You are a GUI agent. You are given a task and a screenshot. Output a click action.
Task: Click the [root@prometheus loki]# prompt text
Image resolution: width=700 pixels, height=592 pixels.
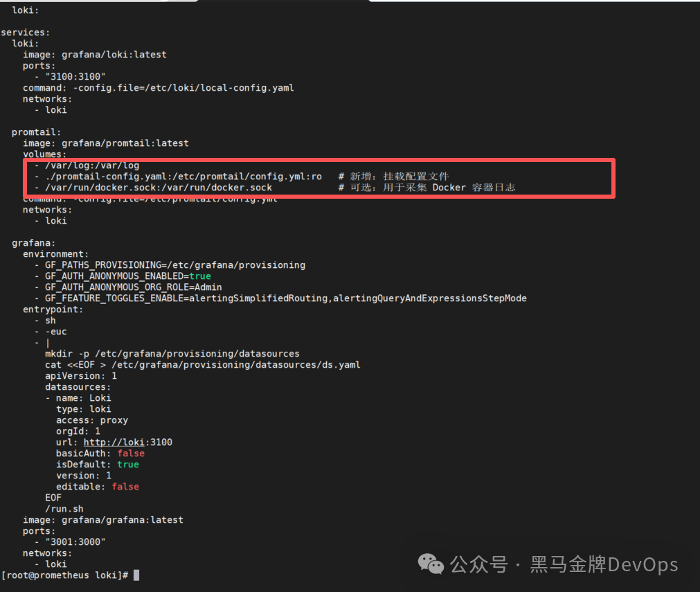(64, 575)
